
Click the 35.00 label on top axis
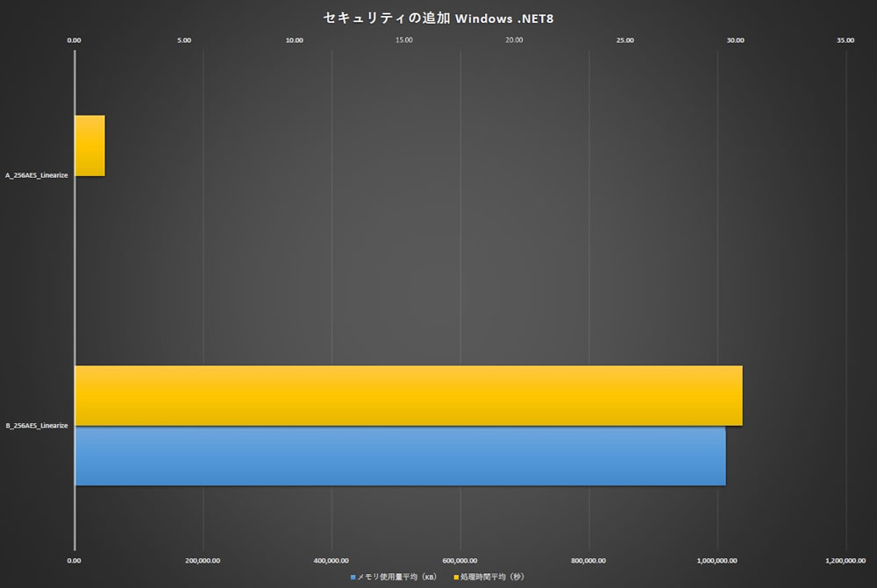845,40
